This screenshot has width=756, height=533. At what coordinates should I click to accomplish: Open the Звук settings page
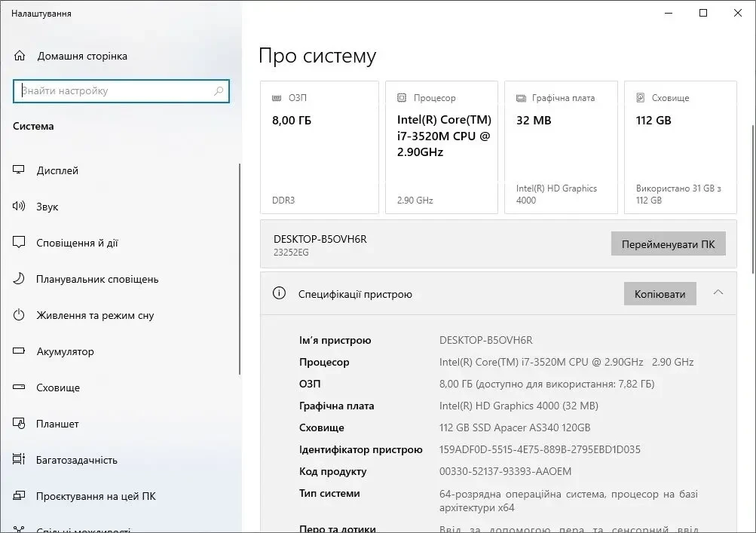tap(47, 207)
